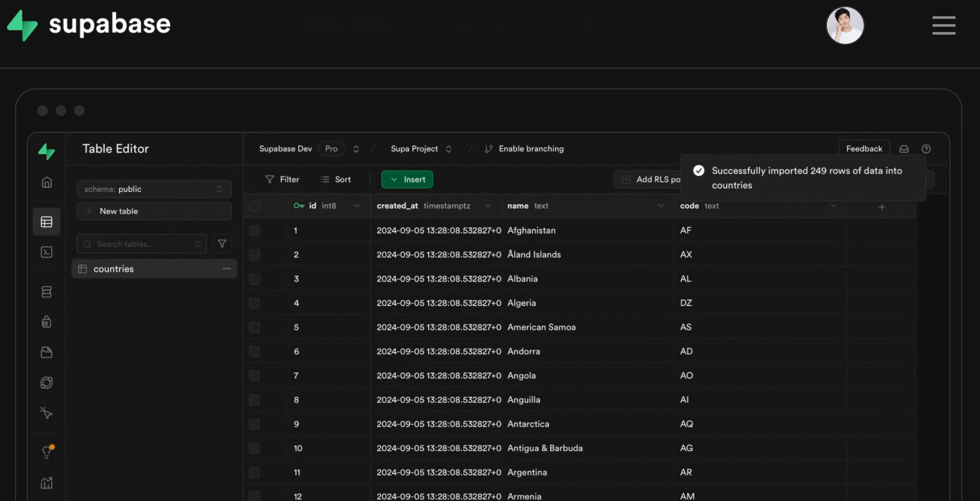Open the Home icon in sidebar
The image size is (980, 501).
point(46,182)
